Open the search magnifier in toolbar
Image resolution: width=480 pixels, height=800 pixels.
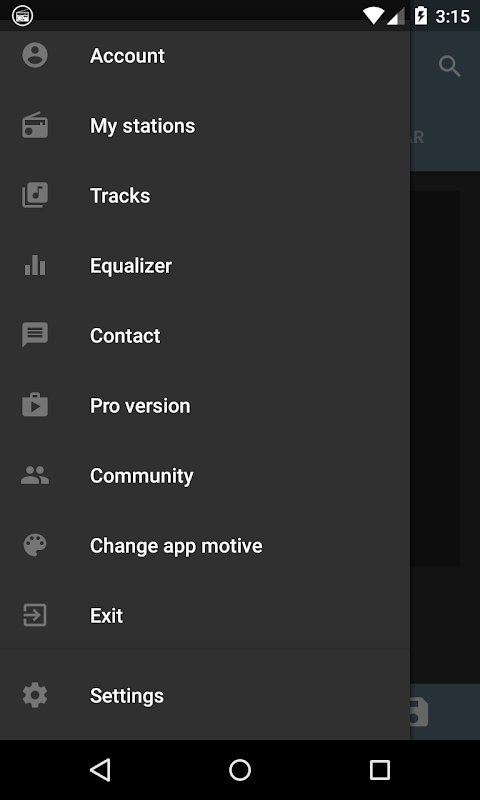(449, 67)
